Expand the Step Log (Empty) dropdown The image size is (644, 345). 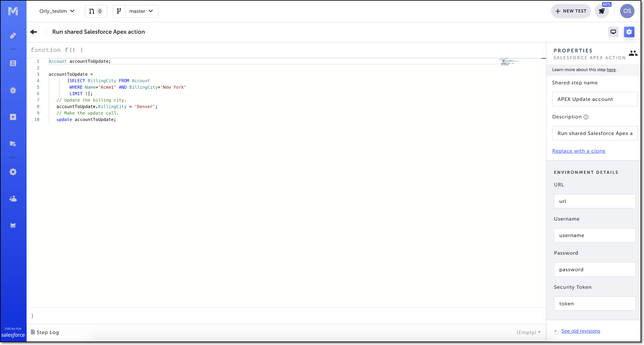529,332
